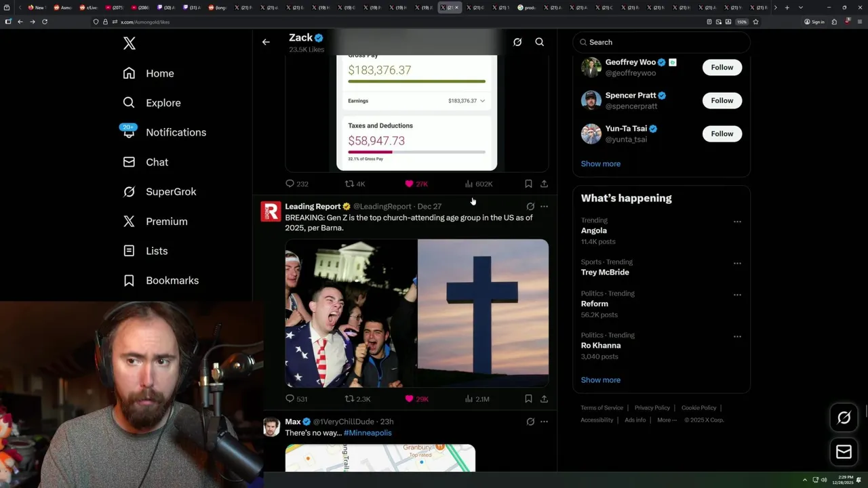Share the Leading Report post

tap(544, 399)
